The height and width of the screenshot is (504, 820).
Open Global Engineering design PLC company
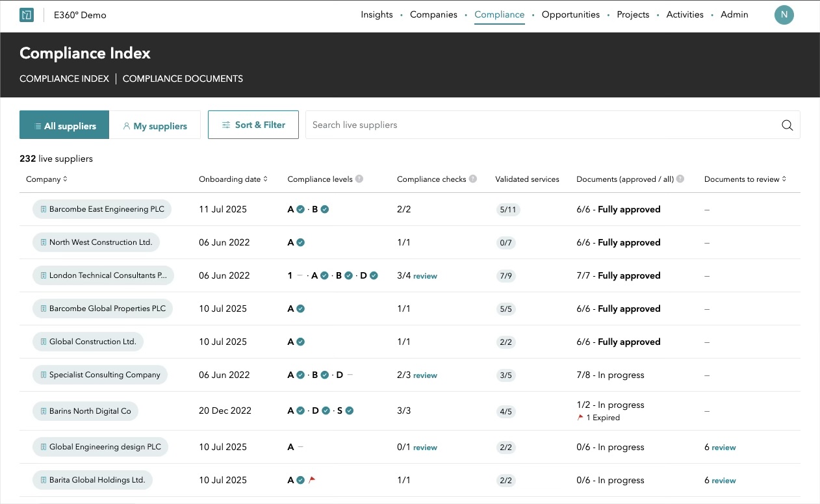coord(100,447)
